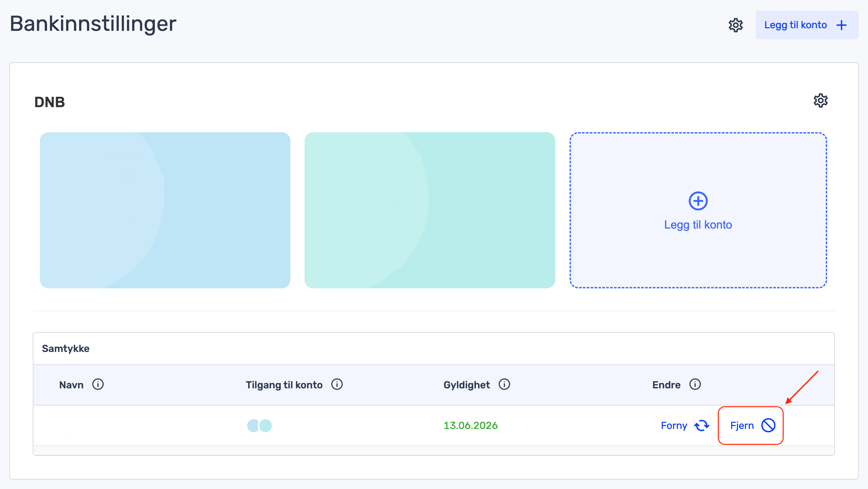Image resolution: width=868 pixels, height=489 pixels.
Task: Click the Samtykke section heading
Action: pyautogui.click(x=66, y=349)
